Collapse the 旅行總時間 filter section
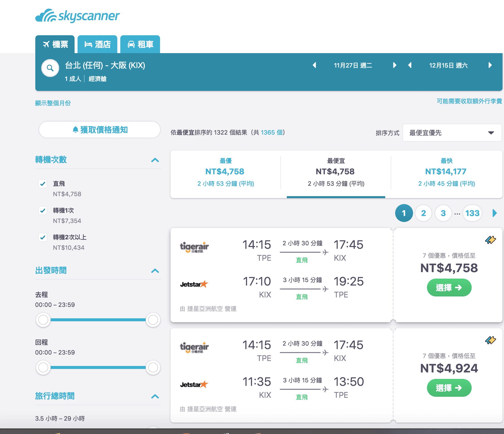The width and height of the screenshot is (504, 434). [x=155, y=396]
